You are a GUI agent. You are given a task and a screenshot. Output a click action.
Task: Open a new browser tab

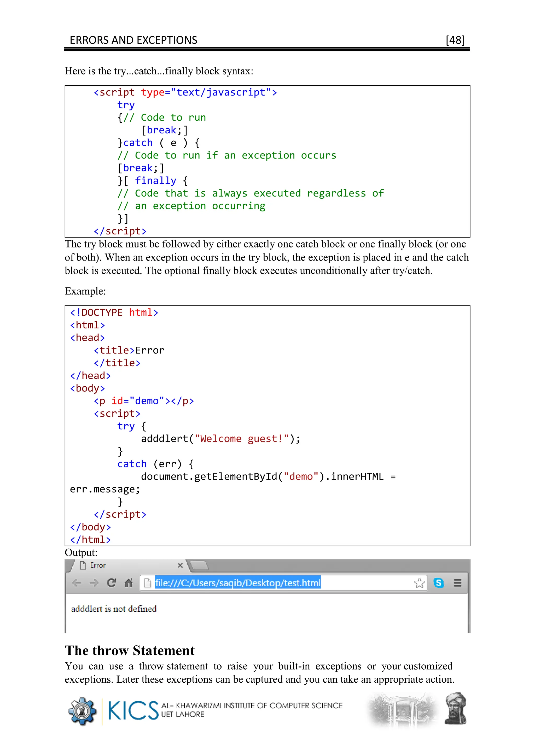click(x=200, y=565)
